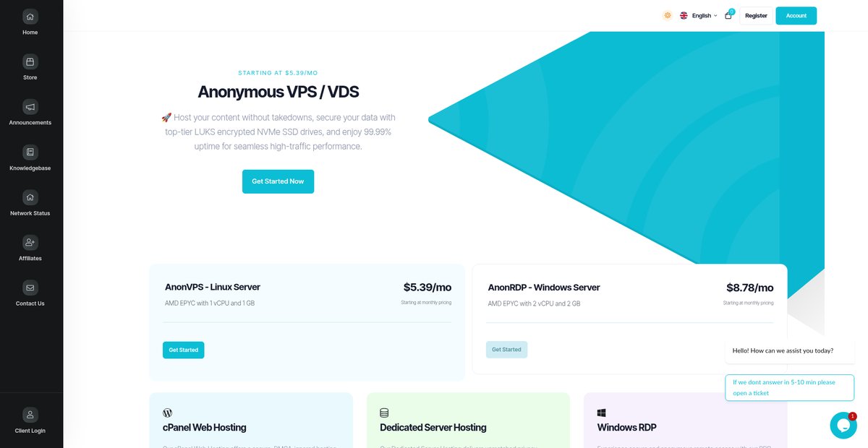Screen dimensions: 868x448
Task: Click the AnonRDP - Windows Server title
Action: 544,288
